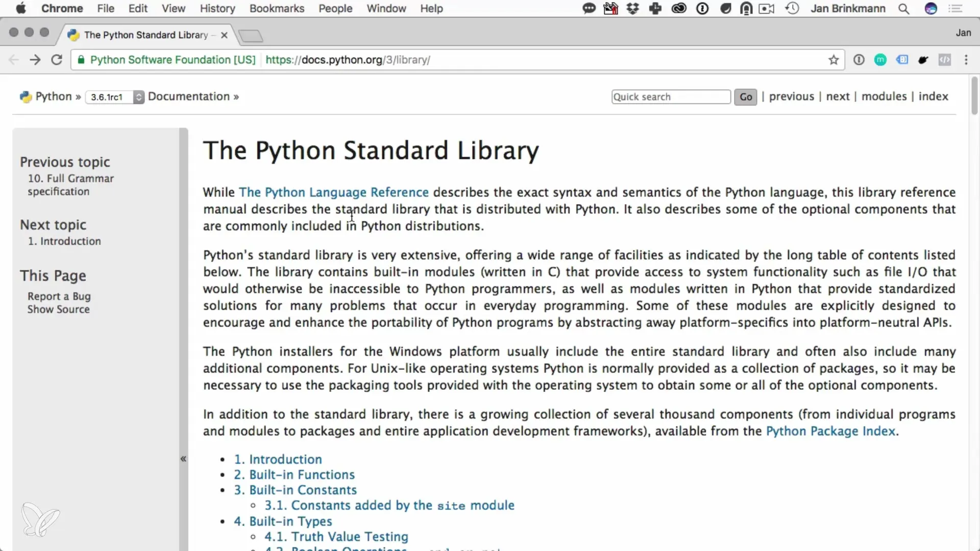Open '3. Built-in Constants' contents link
The height and width of the screenshot is (551, 980).
[x=296, y=490]
